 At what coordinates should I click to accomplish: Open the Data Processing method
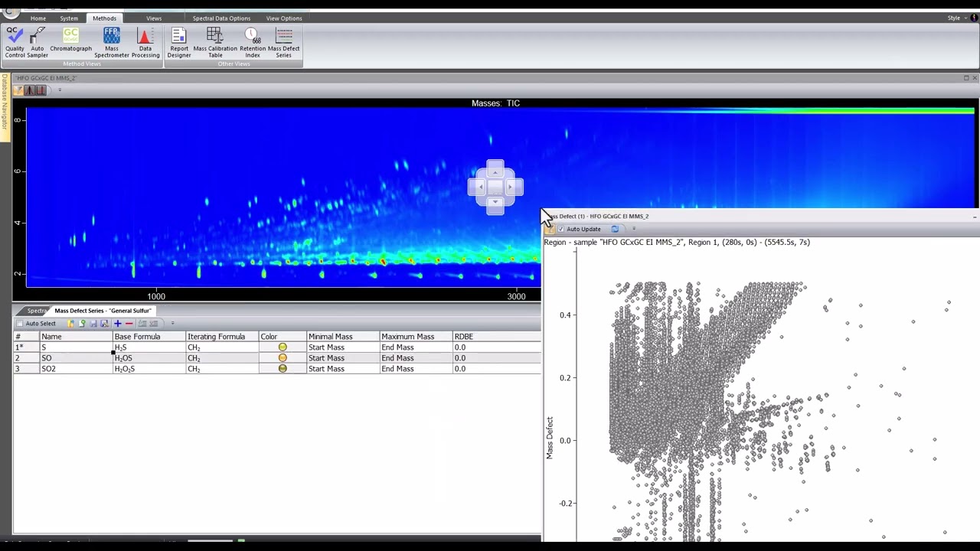(145, 43)
